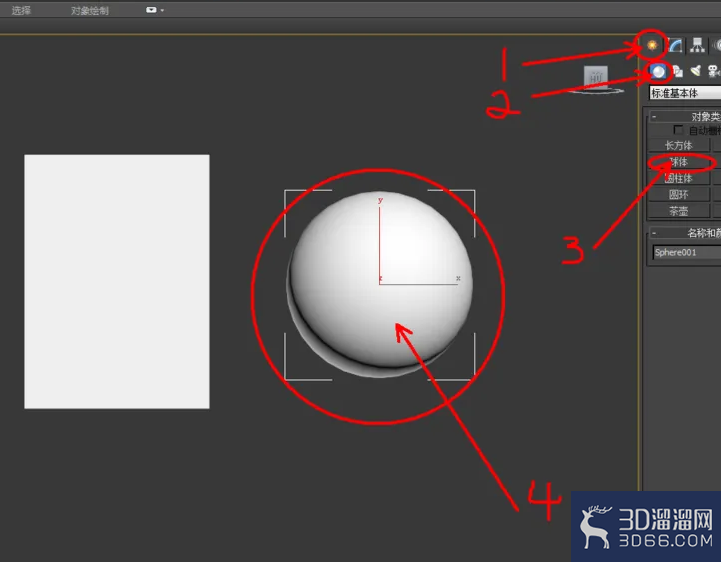Select the white plane object in viewport
Viewport: 721px width, 562px height.
tap(117, 281)
